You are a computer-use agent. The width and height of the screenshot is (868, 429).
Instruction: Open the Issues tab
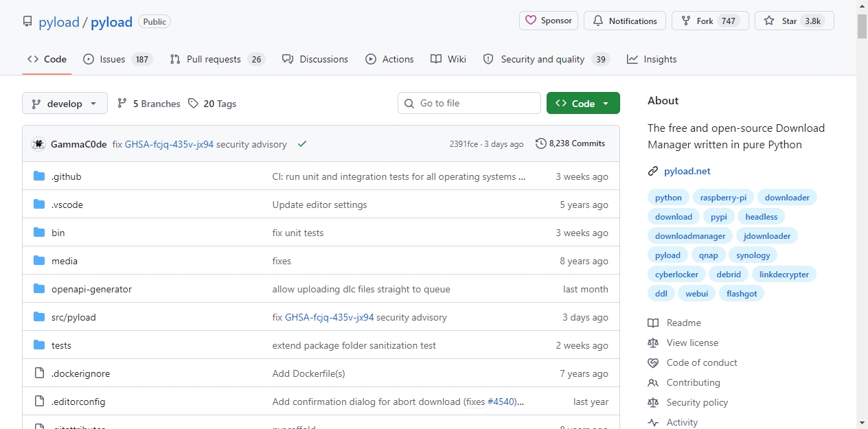(x=117, y=59)
